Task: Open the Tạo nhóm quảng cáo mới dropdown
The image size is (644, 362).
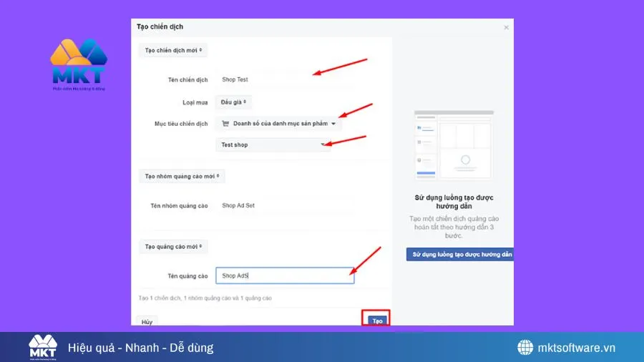Action: point(182,177)
